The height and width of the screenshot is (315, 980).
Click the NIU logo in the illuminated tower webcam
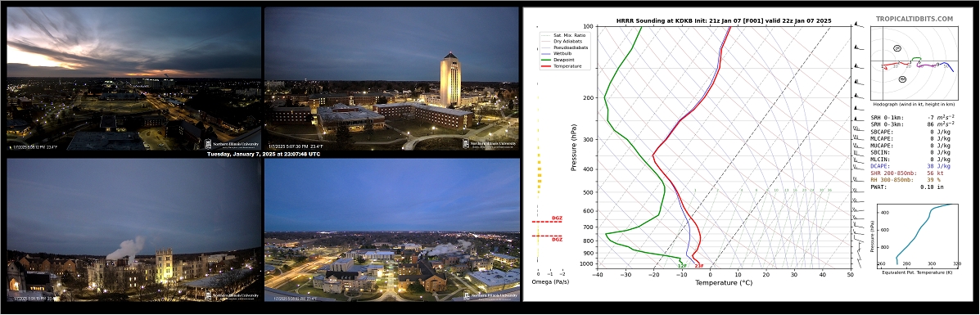point(490,144)
